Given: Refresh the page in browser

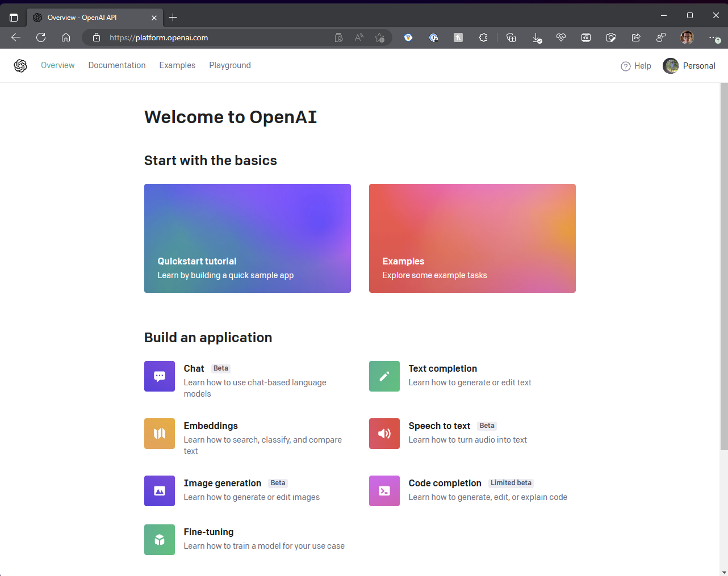Looking at the screenshot, I should [41, 37].
